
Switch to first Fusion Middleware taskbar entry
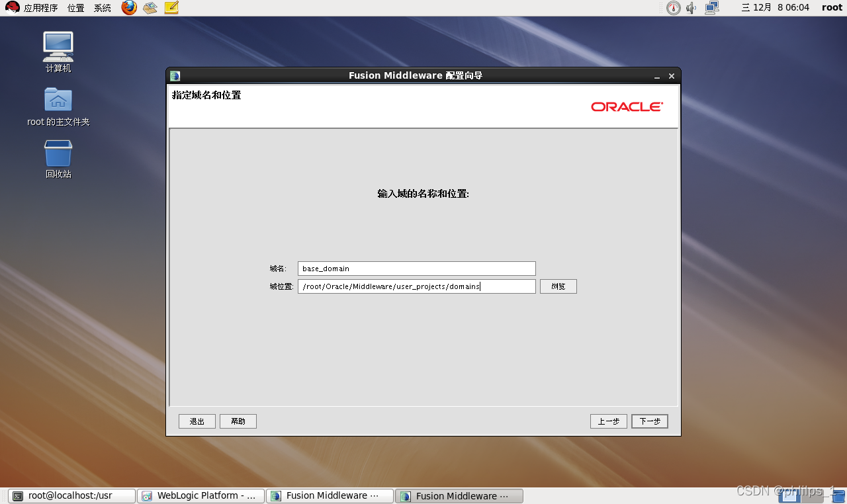tap(330, 496)
